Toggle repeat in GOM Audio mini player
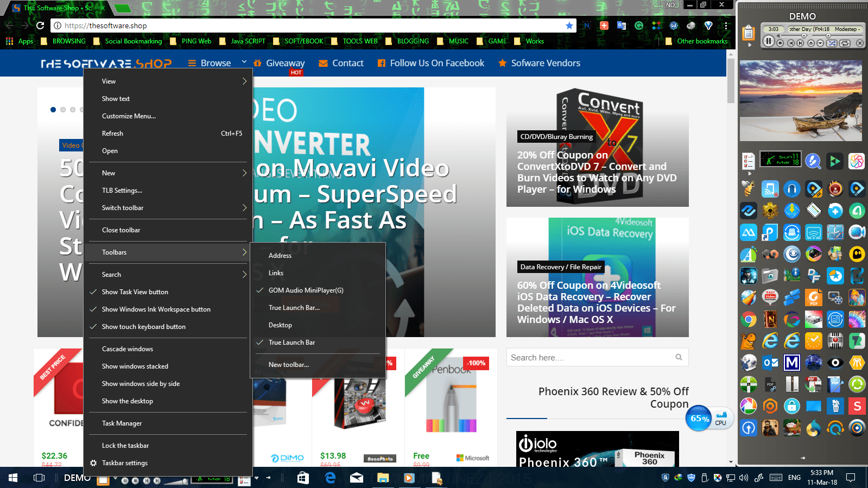 [x=845, y=43]
